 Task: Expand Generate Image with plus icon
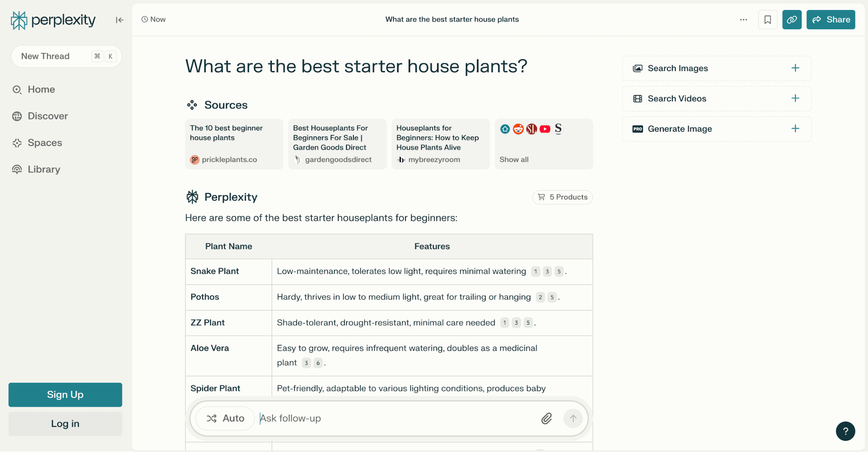point(795,129)
